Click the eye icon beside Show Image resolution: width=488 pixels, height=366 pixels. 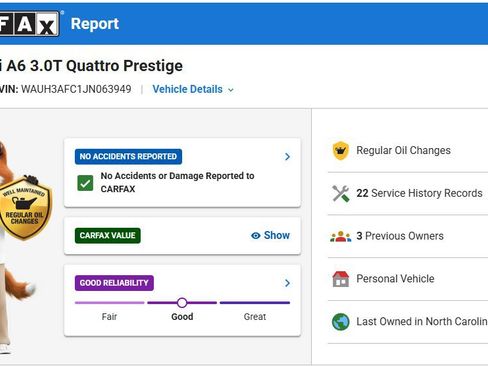(x=256, y=236)
